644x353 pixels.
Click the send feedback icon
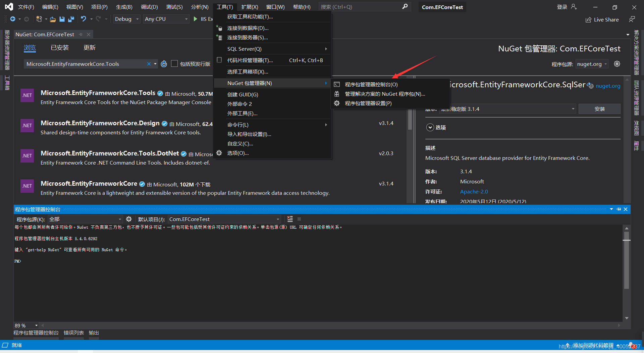click(x=632, y=19)
